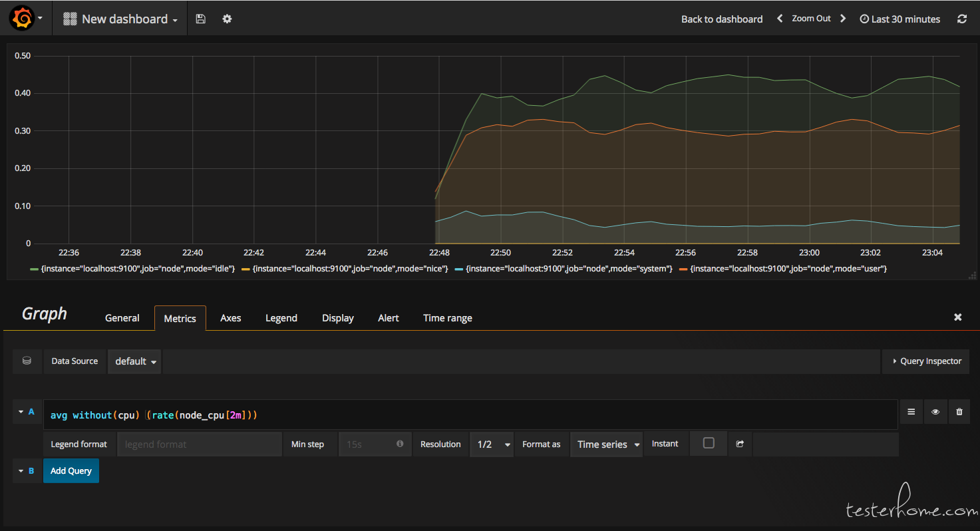Toggle the mode="nice" series in the legend
The width and height of the screenshot is (980, 531).
coord(349,268)
